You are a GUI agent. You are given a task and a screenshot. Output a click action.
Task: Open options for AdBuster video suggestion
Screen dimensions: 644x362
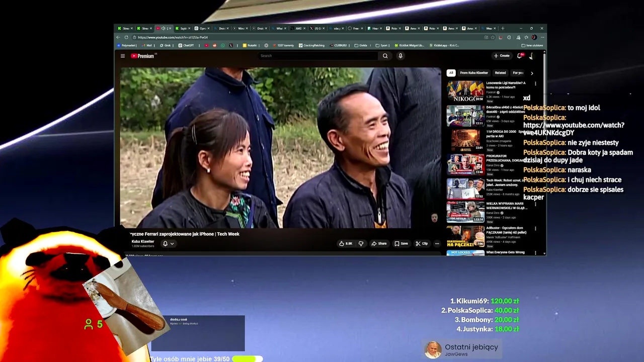[x=535, y=228]
